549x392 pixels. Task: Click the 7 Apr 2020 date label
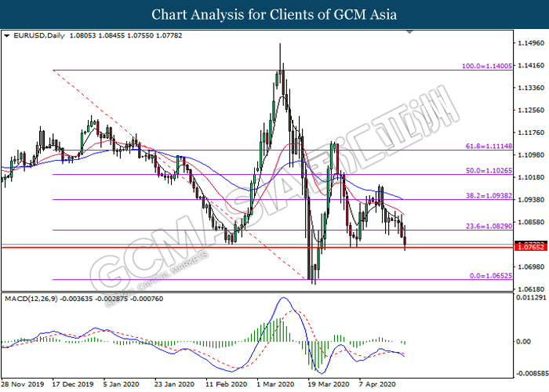pyautogui.click(x=377, y=384)
